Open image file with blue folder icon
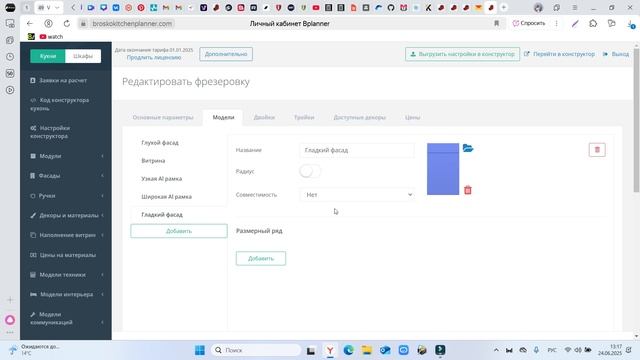 [468, 148]
